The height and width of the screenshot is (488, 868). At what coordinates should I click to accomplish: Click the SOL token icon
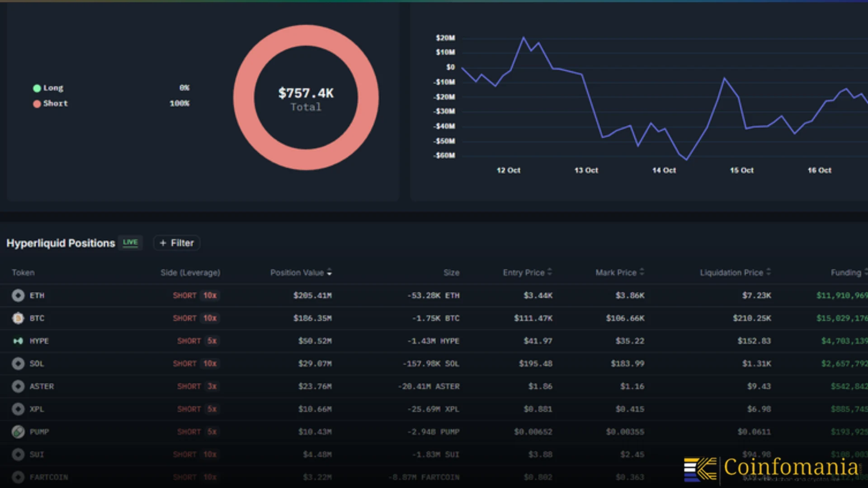(18, 363)
